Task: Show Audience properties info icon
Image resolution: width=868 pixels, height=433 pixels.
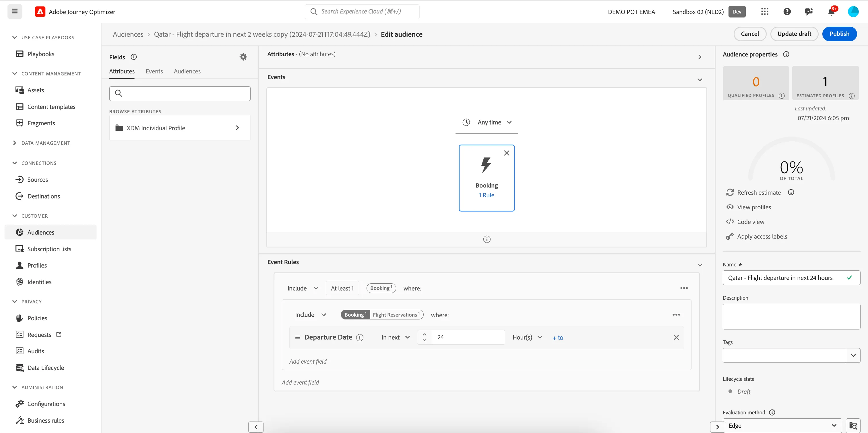Action: 786,54
